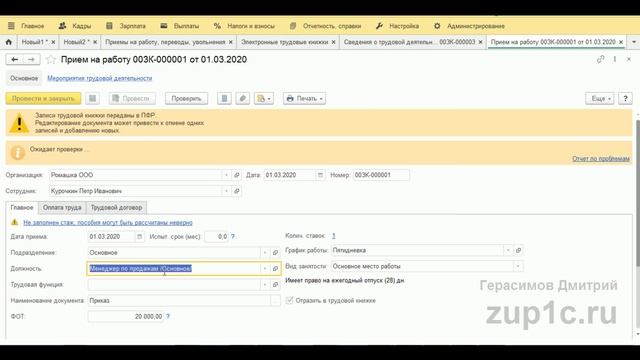Toggle Отразить в трудовой книжке checkbox
Image resolution: width=640 pixels, height=360 pixels.
pyautogui.click(x=289, y=300)
